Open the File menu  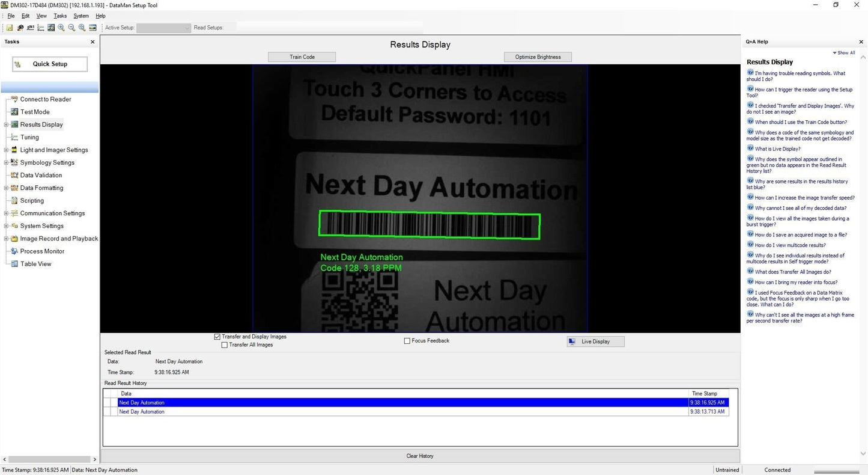tap(11, 16)
